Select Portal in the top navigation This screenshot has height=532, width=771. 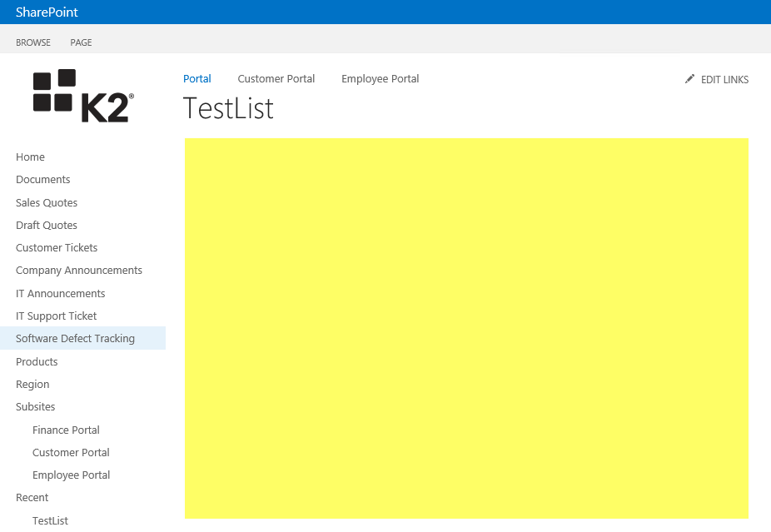pos(197,78)
